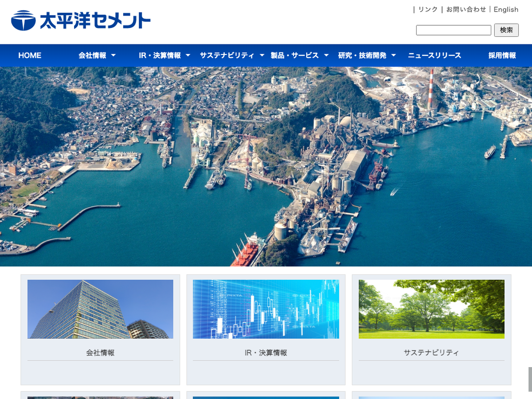Click the stock chart thumbnail image

click(266, 309)
